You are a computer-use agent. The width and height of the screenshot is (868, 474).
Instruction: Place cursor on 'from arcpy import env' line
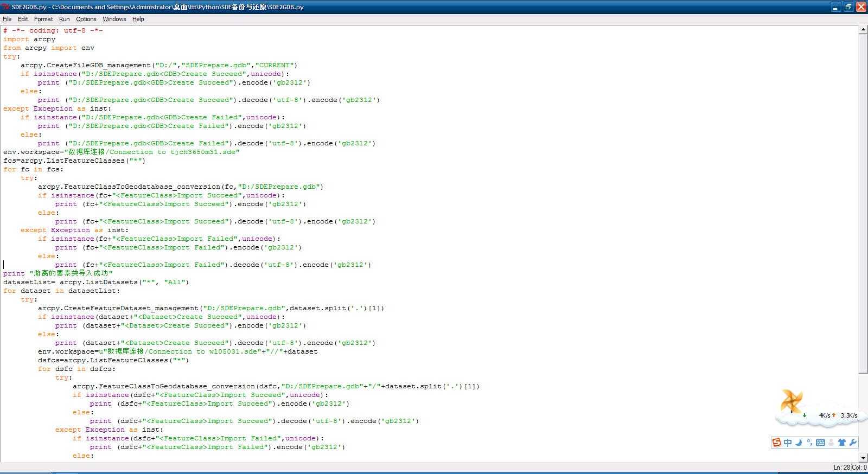tap(49, 48)
